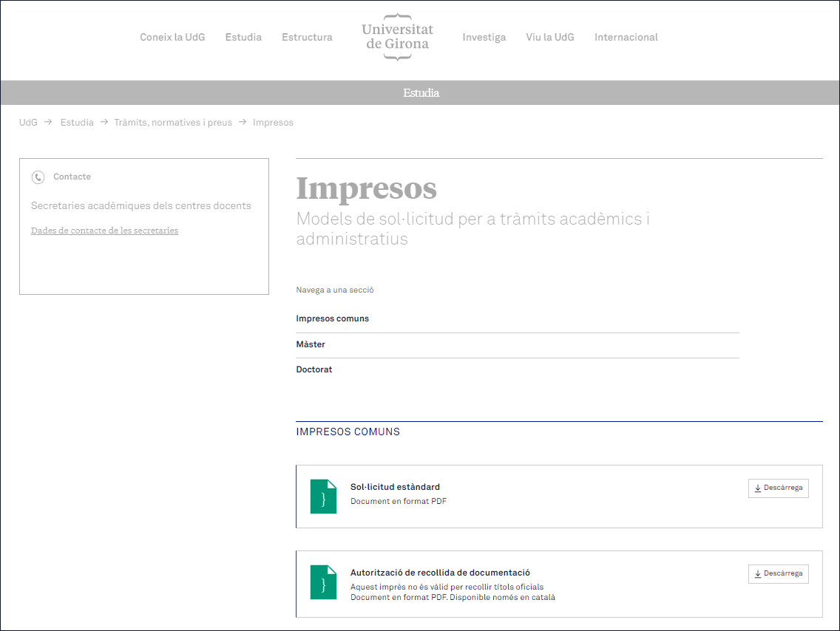
Task: Open the Coneix la UdG menu
Action: pos(172,37)
